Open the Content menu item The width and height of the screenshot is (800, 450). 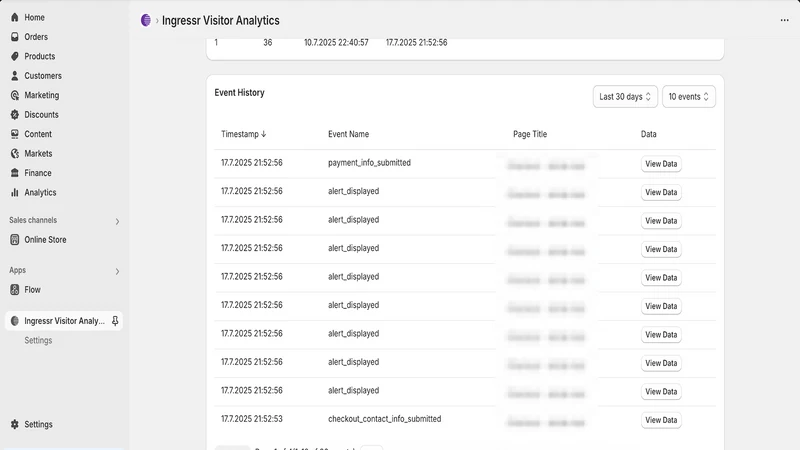(38, 134)
